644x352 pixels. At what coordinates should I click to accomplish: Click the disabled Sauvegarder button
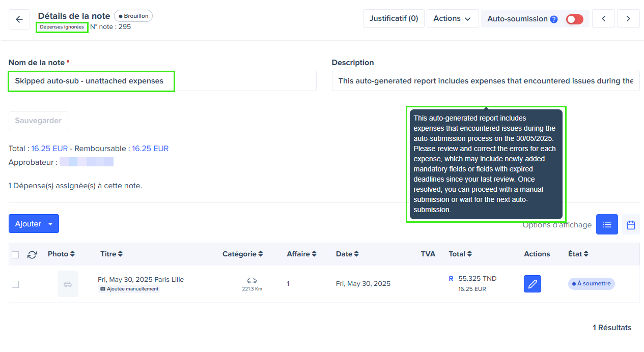[x=38, y=121]
